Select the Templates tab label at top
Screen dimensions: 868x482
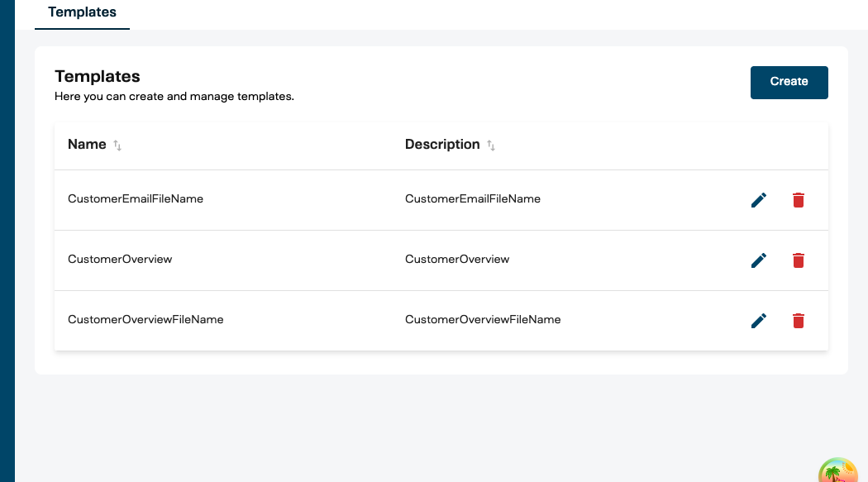pyautogui.click(x=82, y=12)
